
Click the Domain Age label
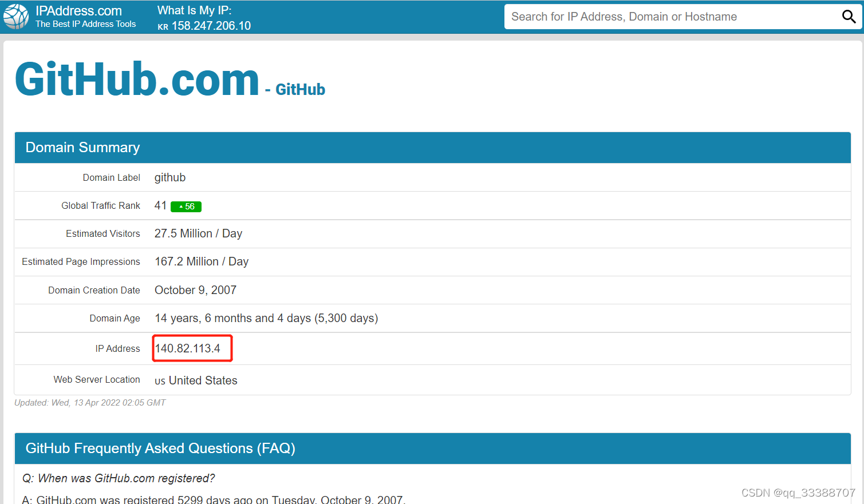[x=115, y=318]
